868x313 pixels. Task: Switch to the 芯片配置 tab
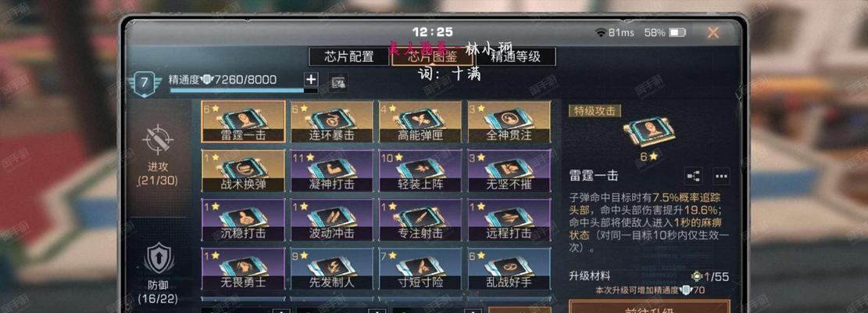tap(348, 56)
